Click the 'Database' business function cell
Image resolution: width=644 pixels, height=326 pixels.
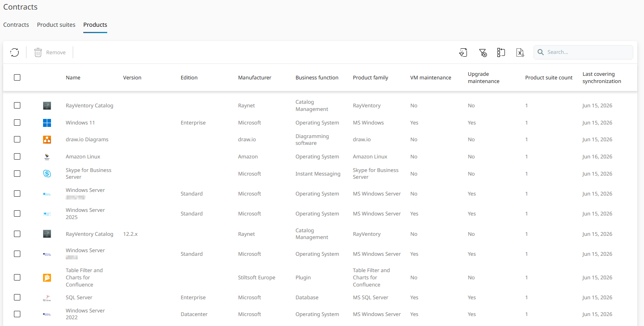(x=307, y=298)
